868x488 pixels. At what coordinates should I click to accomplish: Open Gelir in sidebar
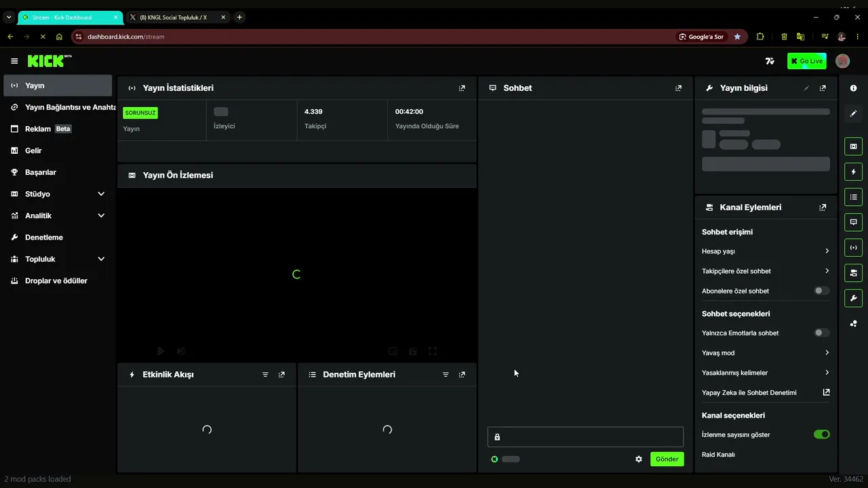pos(58,150)
